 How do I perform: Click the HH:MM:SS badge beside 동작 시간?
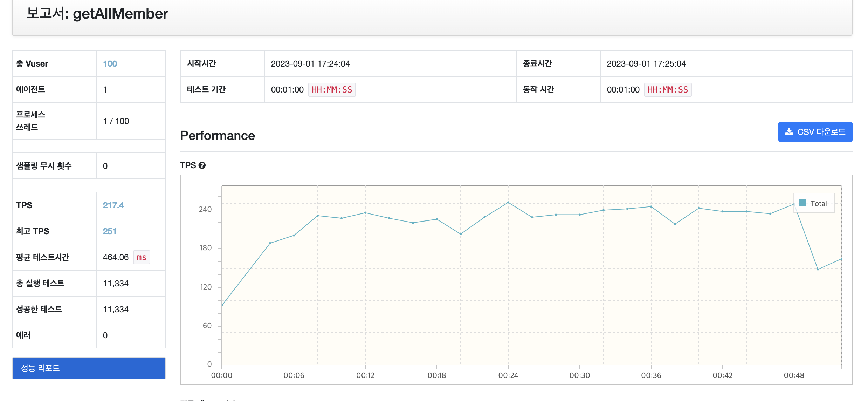click(668, 90)
